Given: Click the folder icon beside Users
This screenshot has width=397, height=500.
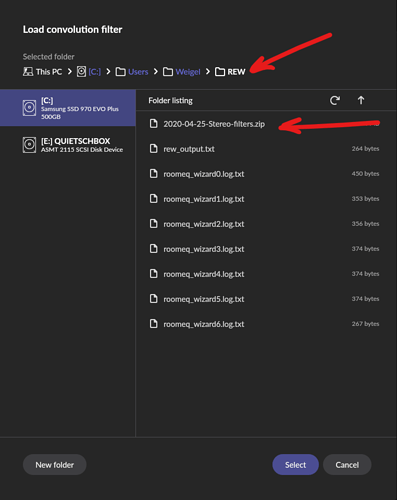Looking at the screenshot, I should tap(120, 72).
